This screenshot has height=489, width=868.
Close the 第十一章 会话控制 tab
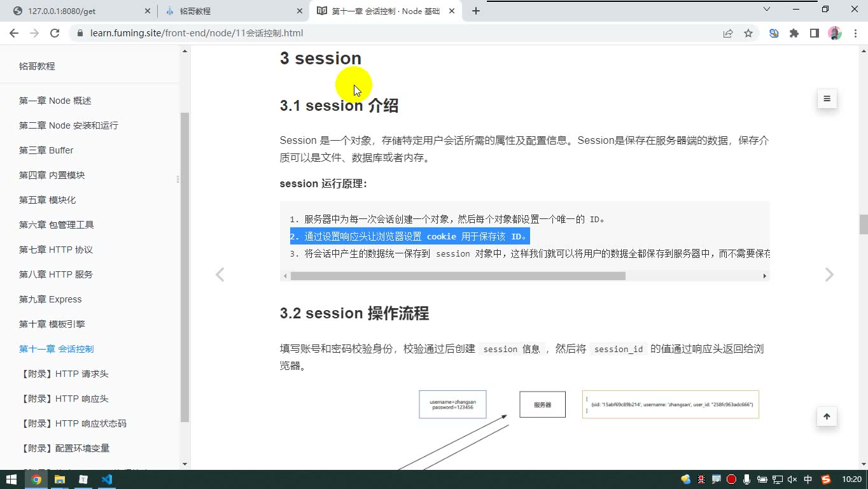click(x=453, y=11)
